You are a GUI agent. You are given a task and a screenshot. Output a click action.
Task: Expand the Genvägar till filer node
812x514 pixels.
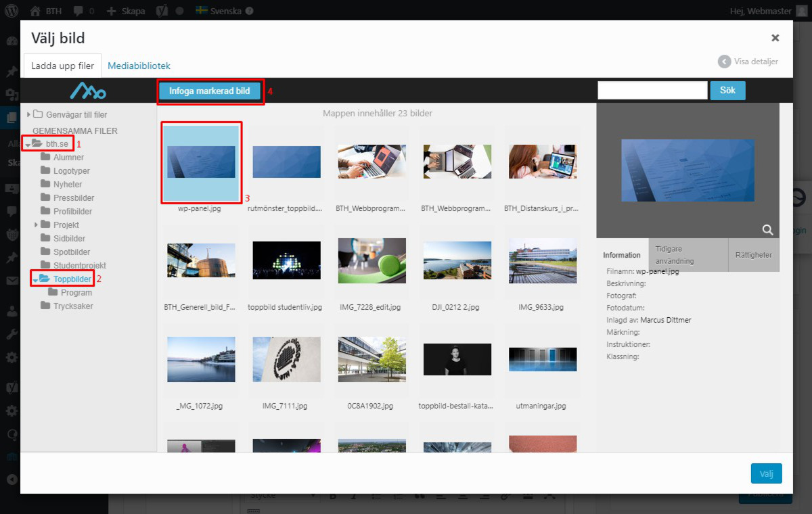click(x=28, y=114)
